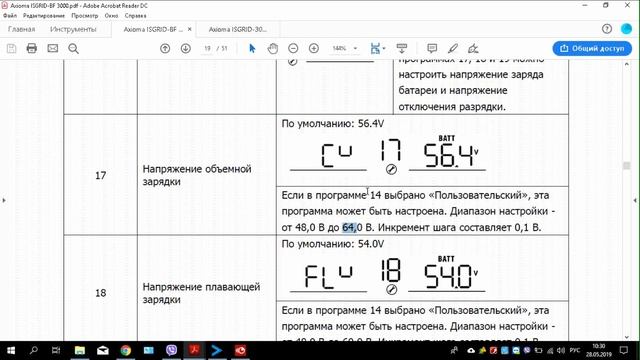Click the page number field
Viewport: 640px width, 360px height.
coord(207,49)
